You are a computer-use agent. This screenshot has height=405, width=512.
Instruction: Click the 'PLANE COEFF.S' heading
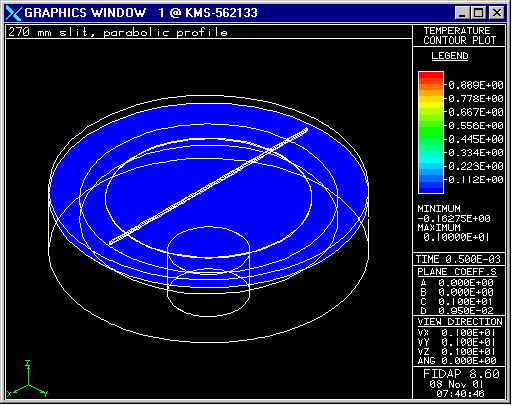click(457, 272)
